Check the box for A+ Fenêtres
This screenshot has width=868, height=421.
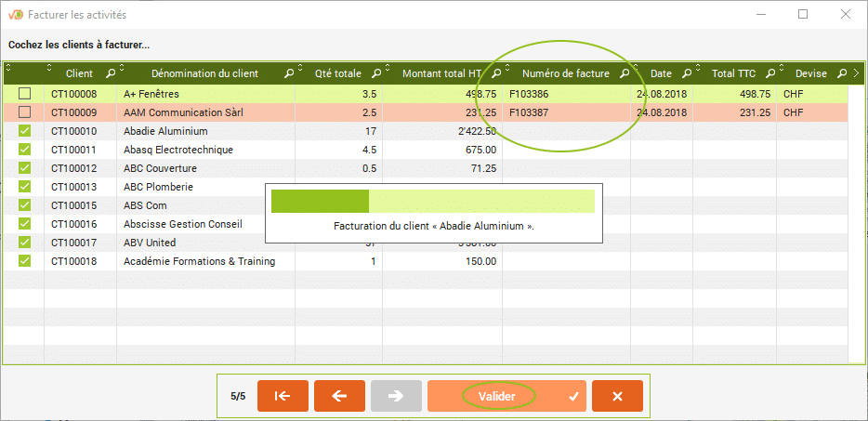(x=24, y=94)
